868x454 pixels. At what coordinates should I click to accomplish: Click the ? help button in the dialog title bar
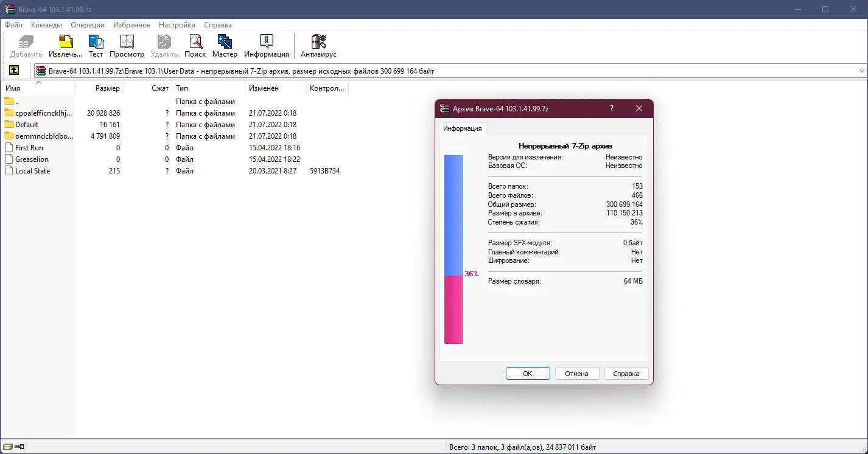point(612,108)
